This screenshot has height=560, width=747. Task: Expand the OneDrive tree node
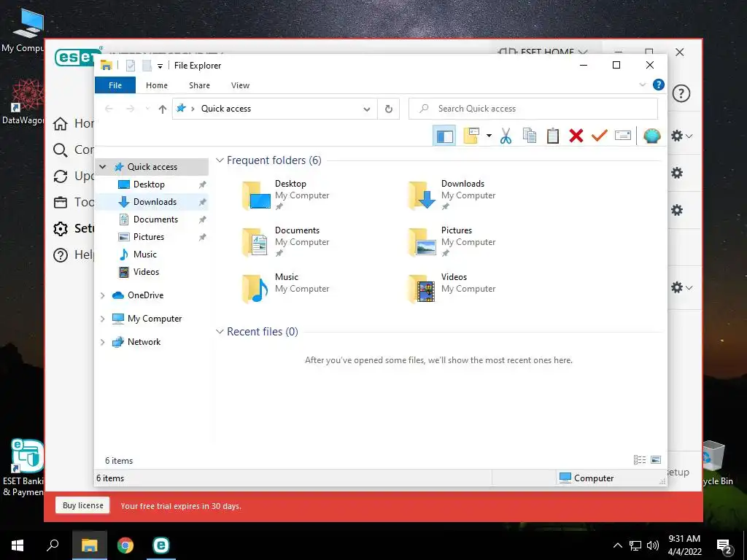pos(102,296)
